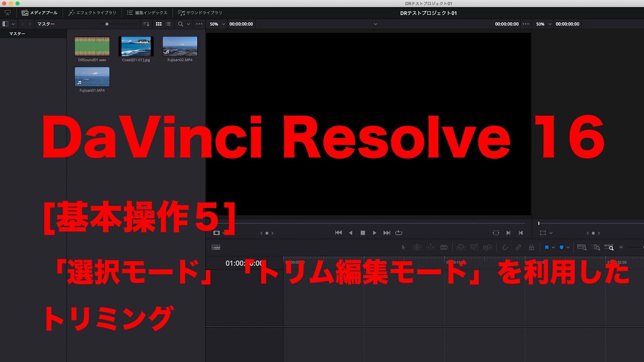Screen dimensions: 644x362
Task: Select the Blade Edit Mode tool
Action: [x=444, y=247]
